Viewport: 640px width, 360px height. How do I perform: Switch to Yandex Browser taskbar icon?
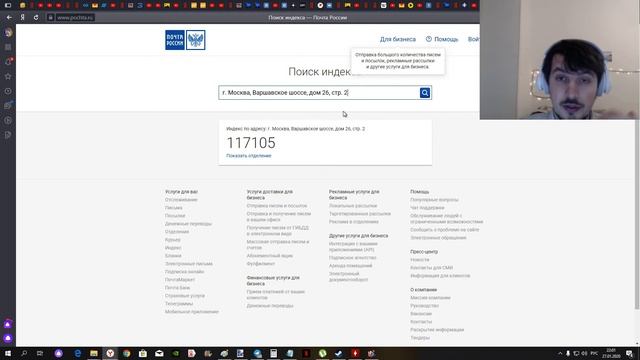point(110,353)
